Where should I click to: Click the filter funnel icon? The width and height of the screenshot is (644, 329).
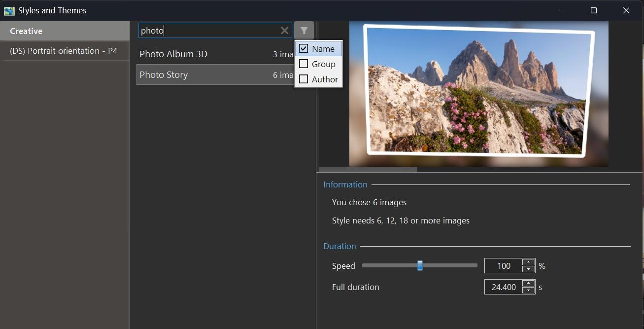click(304, 31)
